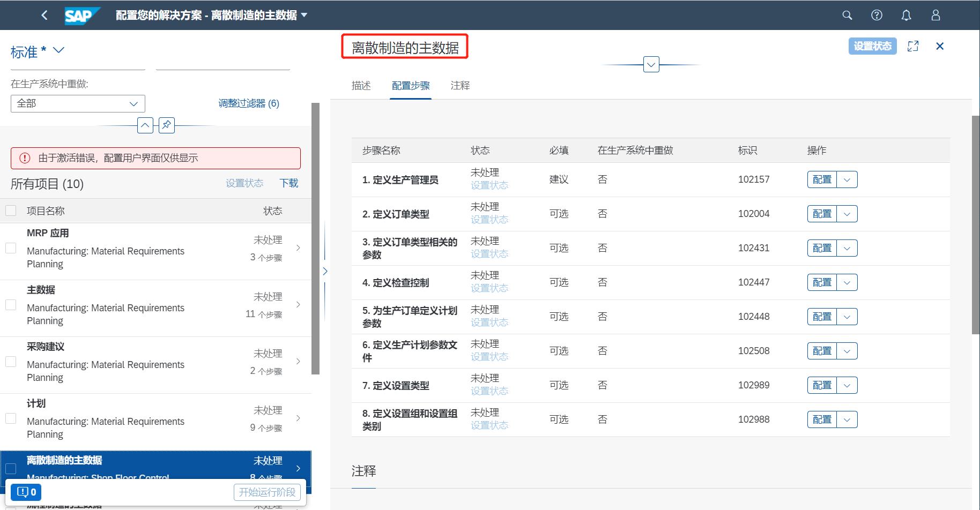Switch to the 描述 tab
This screenshot has width=980, height=510.
360,85
